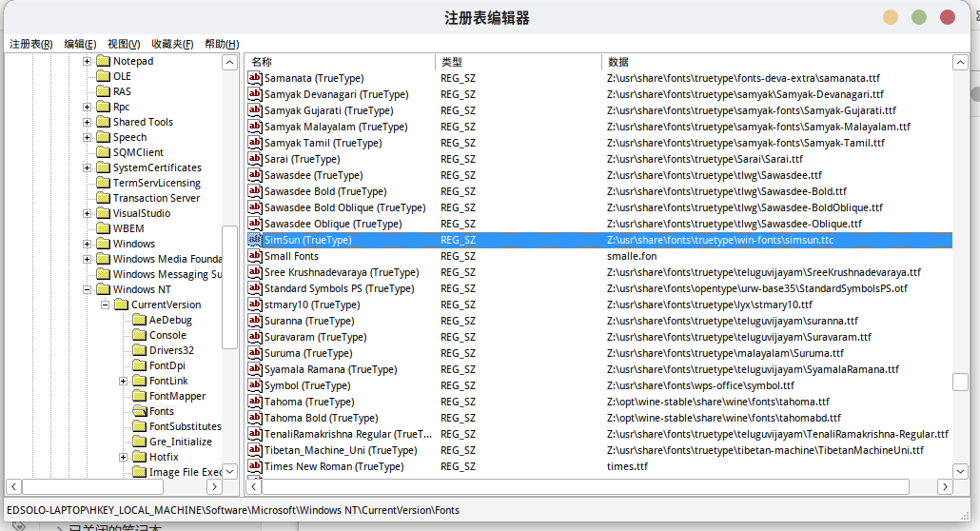980x531 pixels.
Task: Collapse the CurrentVersion key
Action: [105, 305]
